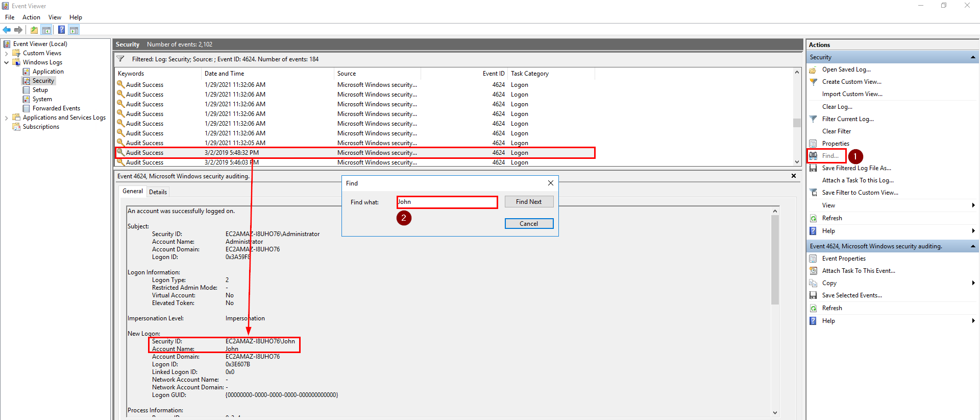Image resolution: width=980 pixels, height=420 pixels.
Task: Cancel the Find dialog
Action: click(529, 224)
